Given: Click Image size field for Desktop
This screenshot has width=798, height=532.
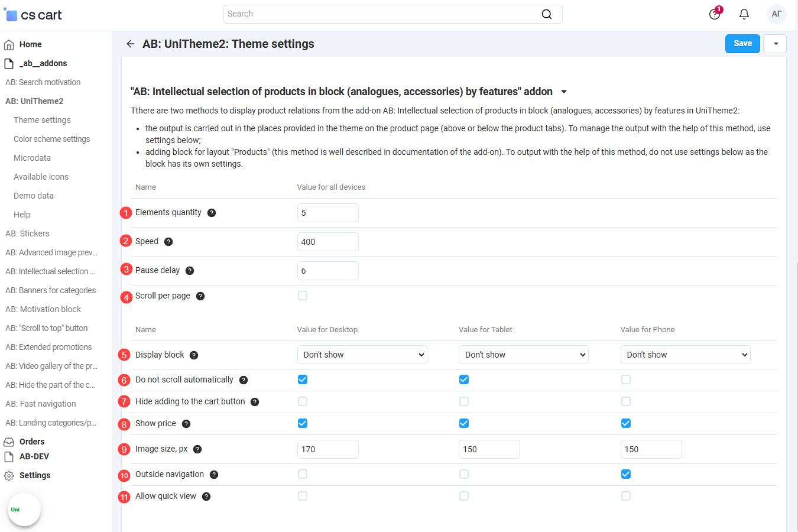Looking at the screenshot, I should pos(328,449).
